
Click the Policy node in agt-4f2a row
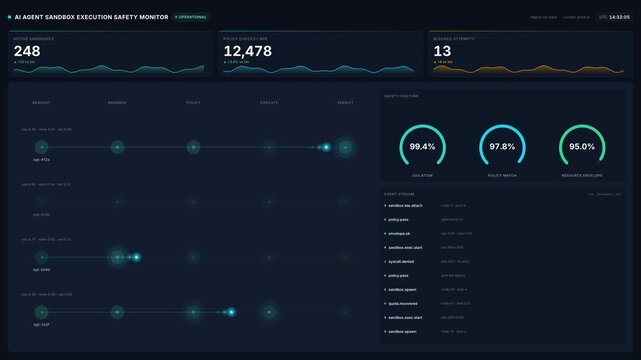click(193, 147)
